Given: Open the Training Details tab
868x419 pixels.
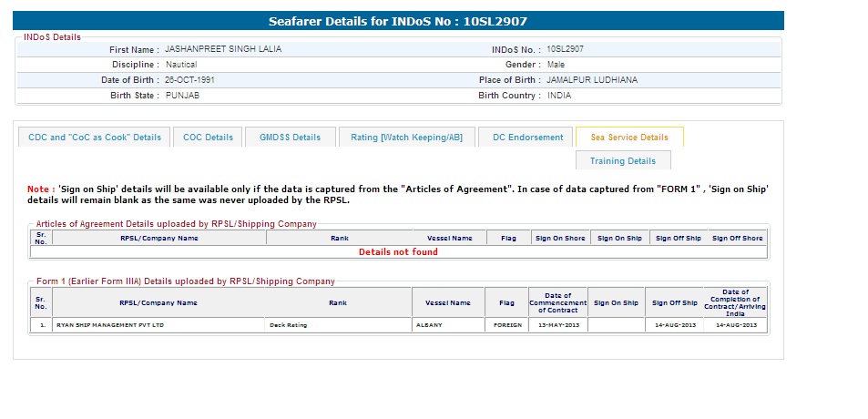Looking at the screenshot, I should point(622,161).
